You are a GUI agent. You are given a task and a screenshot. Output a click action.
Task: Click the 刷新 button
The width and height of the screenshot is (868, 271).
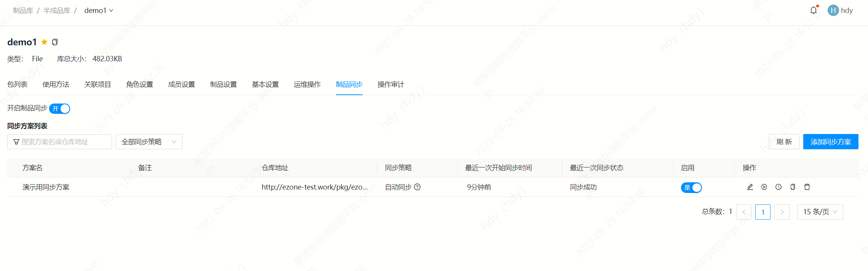[784, 142]
